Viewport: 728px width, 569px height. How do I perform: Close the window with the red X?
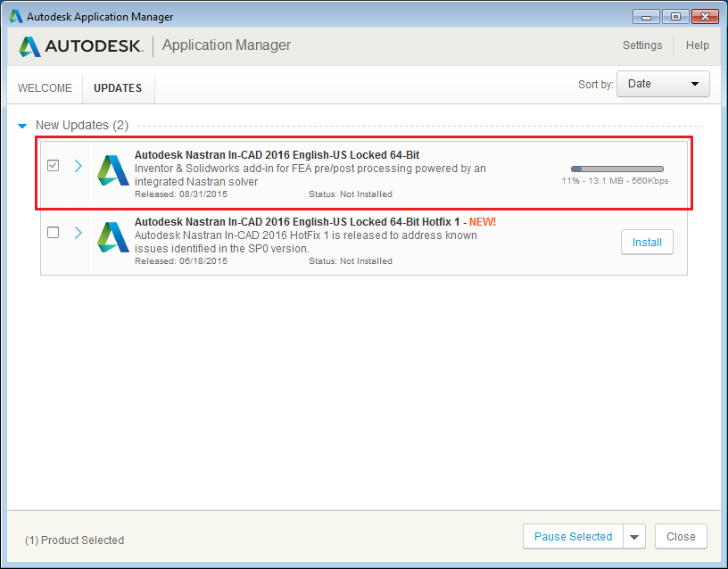tap(705, 17)
